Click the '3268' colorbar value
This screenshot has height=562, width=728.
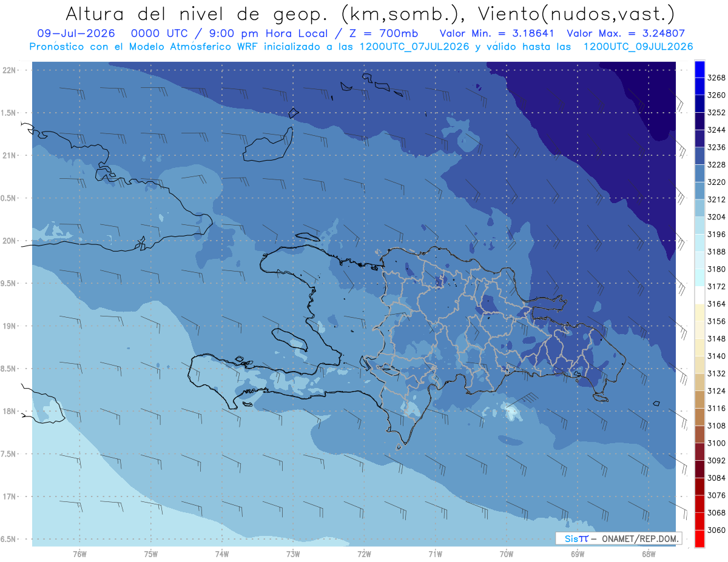(716, 78)
